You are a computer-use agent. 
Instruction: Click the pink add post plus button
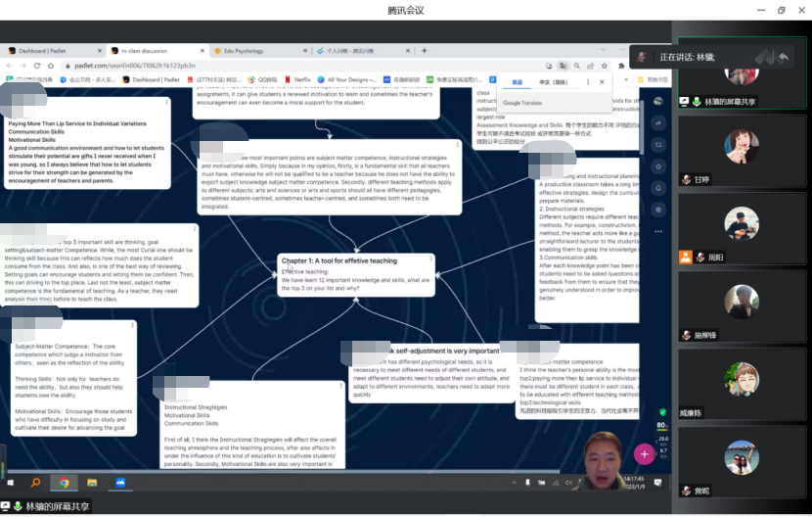click(x=643, y=453)
